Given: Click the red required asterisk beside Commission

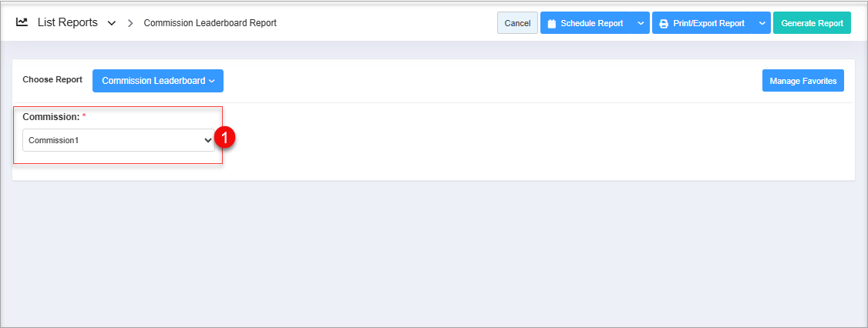Looking at the screenshot, I should (84, 116).
